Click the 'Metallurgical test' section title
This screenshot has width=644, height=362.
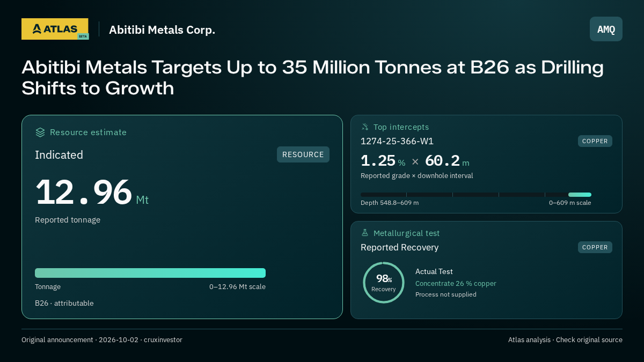[406, 233]
